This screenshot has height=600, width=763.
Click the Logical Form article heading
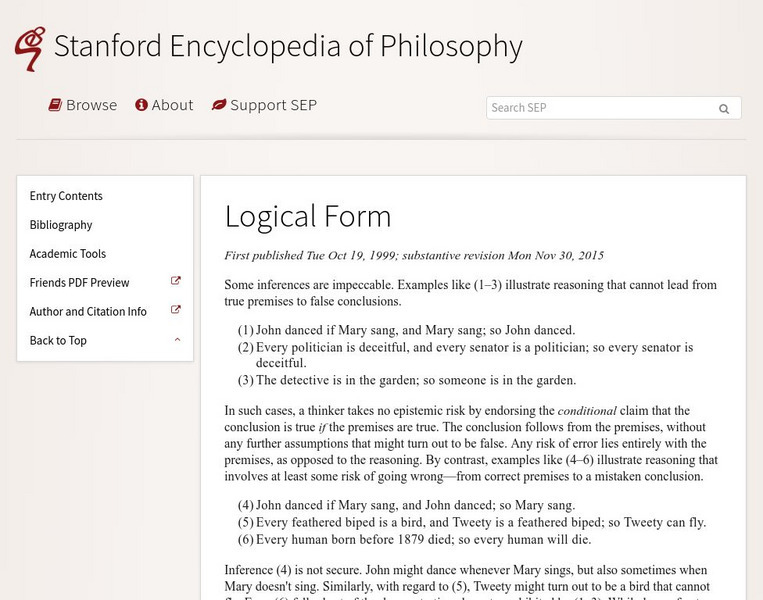point(308,217)
